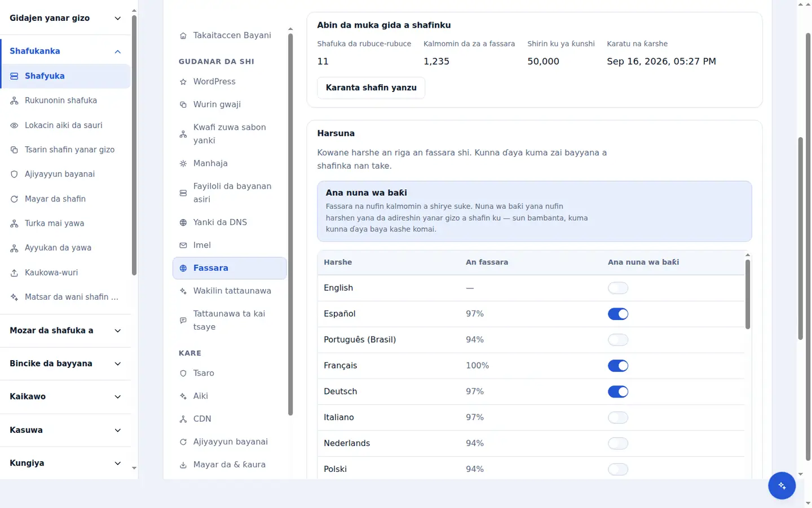Click the Rukunonin shafuka icon
This screenshot has width=812, height=508.
(x=14, y=100)
